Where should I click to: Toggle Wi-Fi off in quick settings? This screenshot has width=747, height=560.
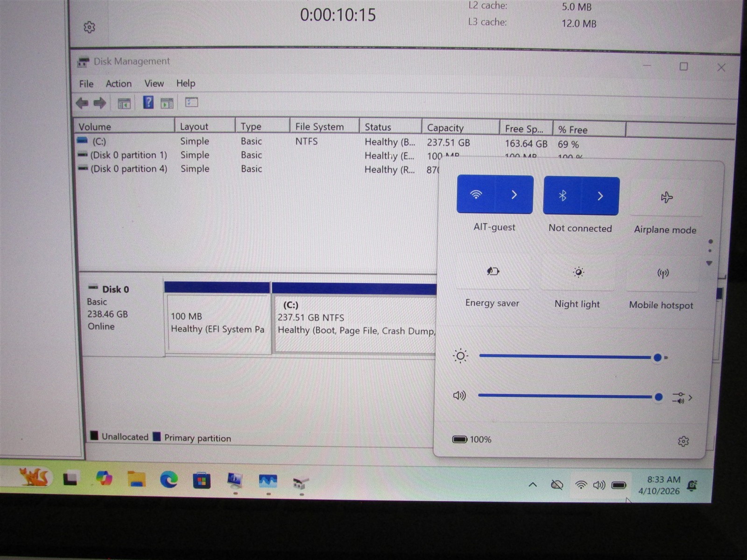pos(475,195)
